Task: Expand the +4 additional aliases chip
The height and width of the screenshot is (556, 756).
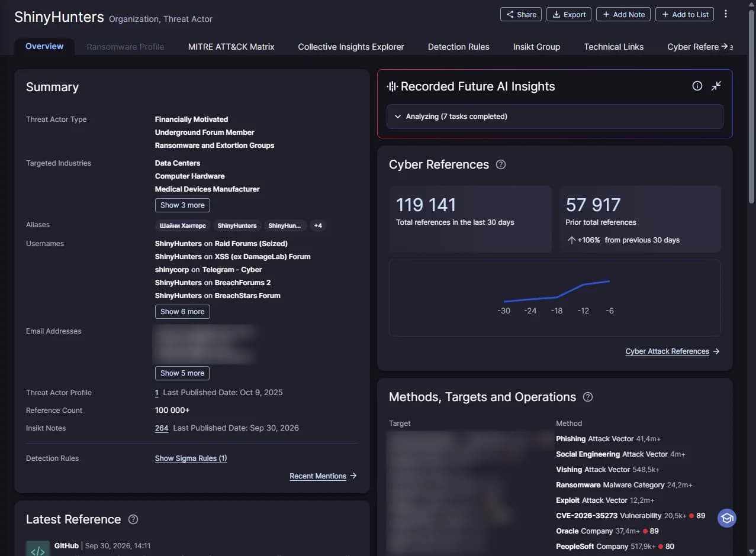Action: point(318,225)
